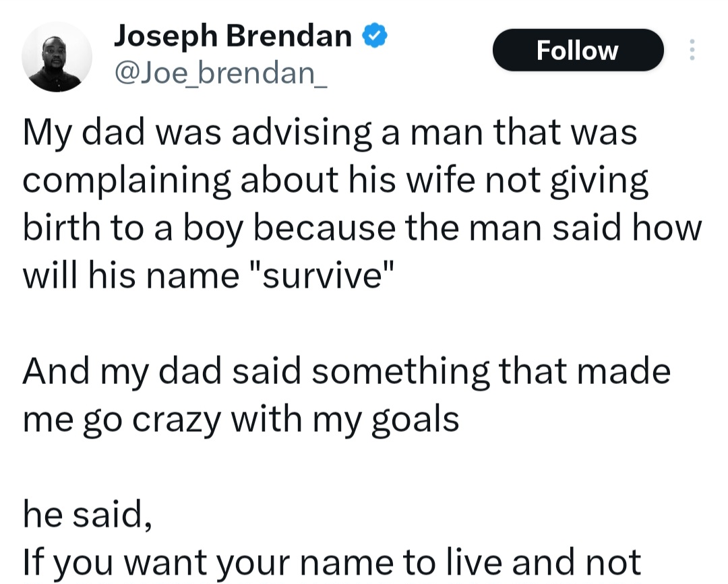Open the post's three-dot options menu
The image size is (728, 584).
point(693,50)
